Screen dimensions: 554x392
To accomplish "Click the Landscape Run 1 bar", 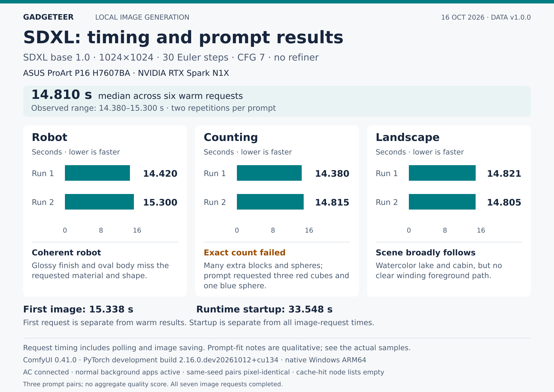I will coord(442,173).
